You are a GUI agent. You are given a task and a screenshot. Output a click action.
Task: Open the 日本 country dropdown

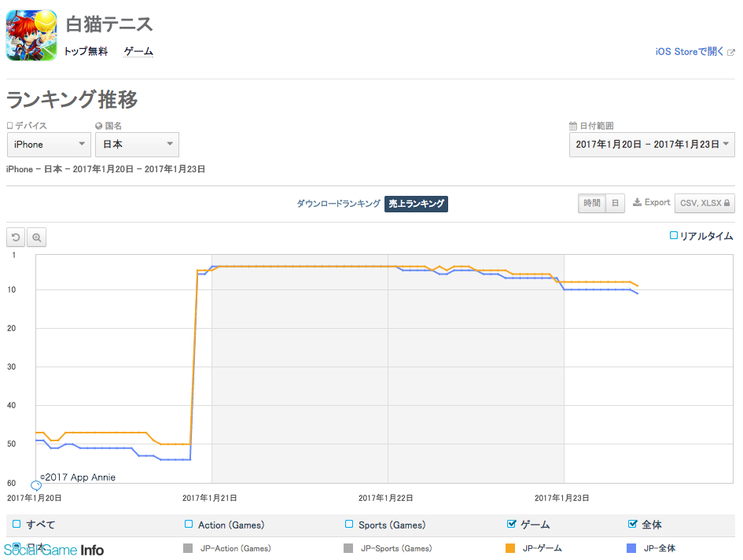[x=138, y=145]
